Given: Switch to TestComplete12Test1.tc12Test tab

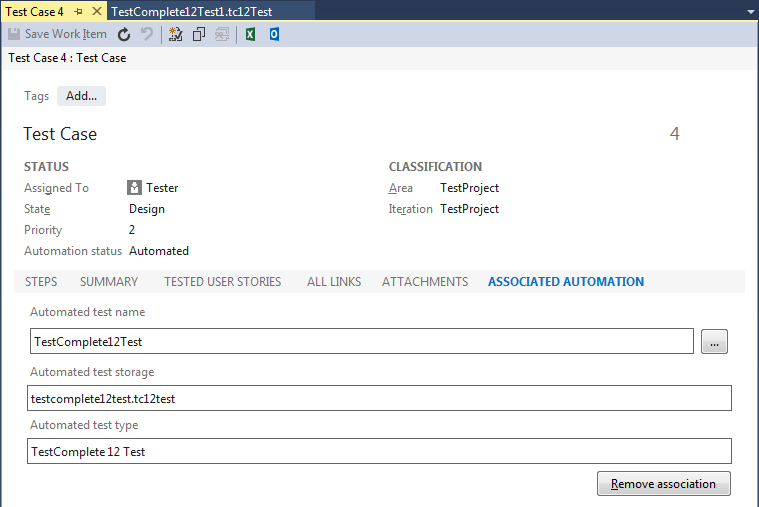Looking at the screenshot, I should [x=192, y=12].
